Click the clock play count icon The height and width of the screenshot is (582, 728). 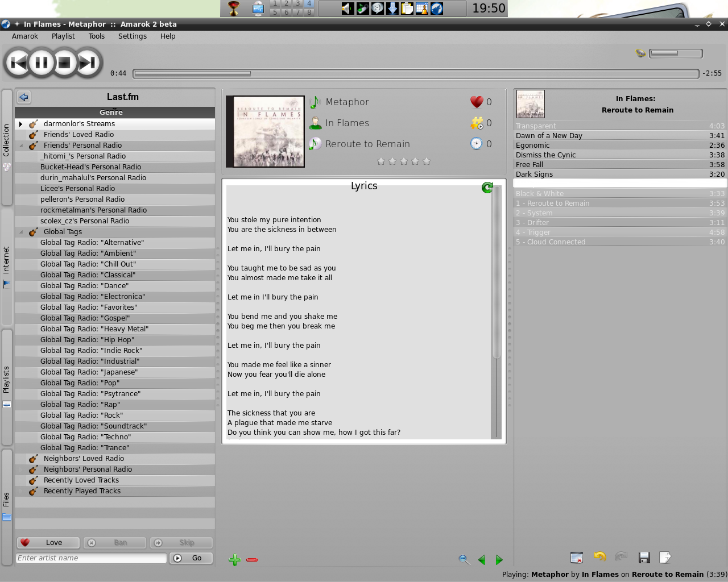[477, 144]
